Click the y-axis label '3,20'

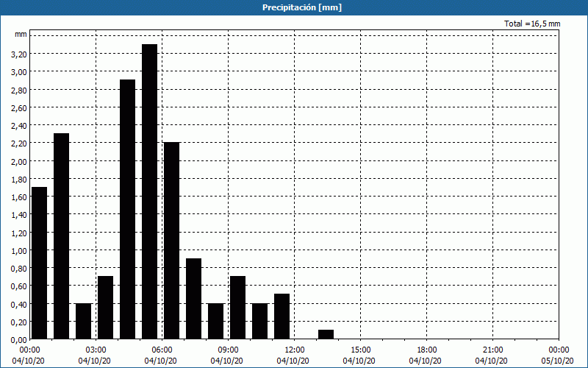tap(19, 54)
